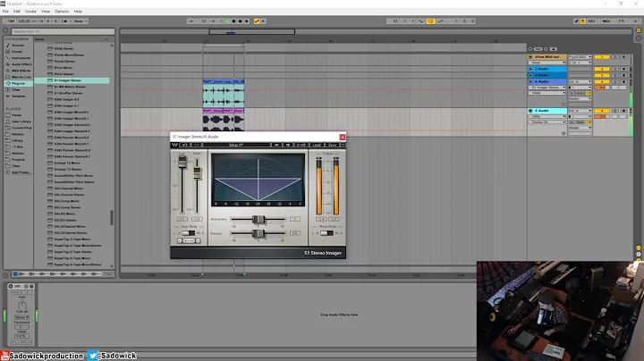Open the Width automation parameter dropdown
Viewport: 644px width, 361px height.
click(x=547, y=93)
